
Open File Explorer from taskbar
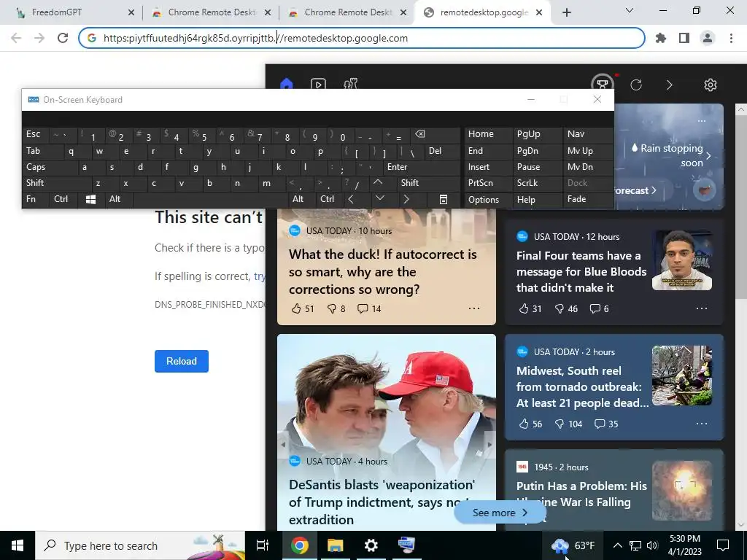point(336,545)
